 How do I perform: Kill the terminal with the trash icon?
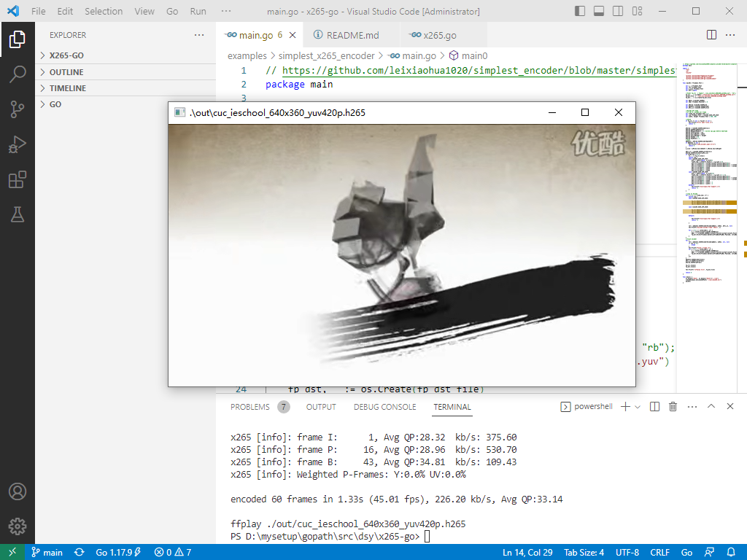[x=673, y=407]
